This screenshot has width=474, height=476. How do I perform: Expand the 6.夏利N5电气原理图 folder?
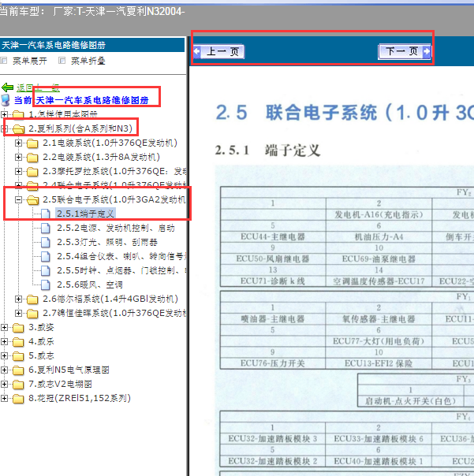(4, 370)
